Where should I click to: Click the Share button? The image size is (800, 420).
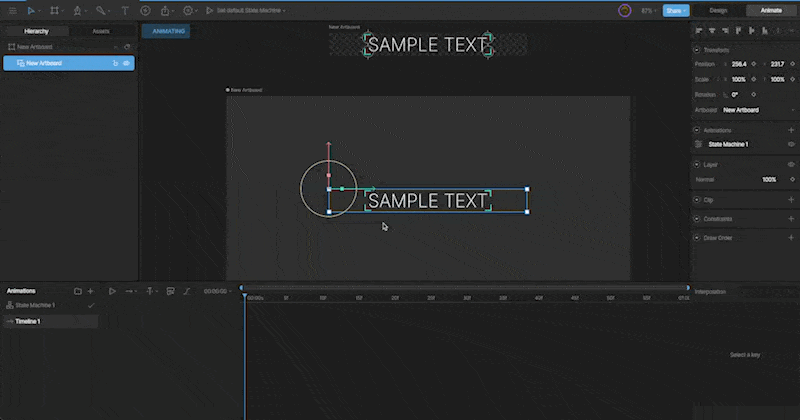[x=676, y=11]
